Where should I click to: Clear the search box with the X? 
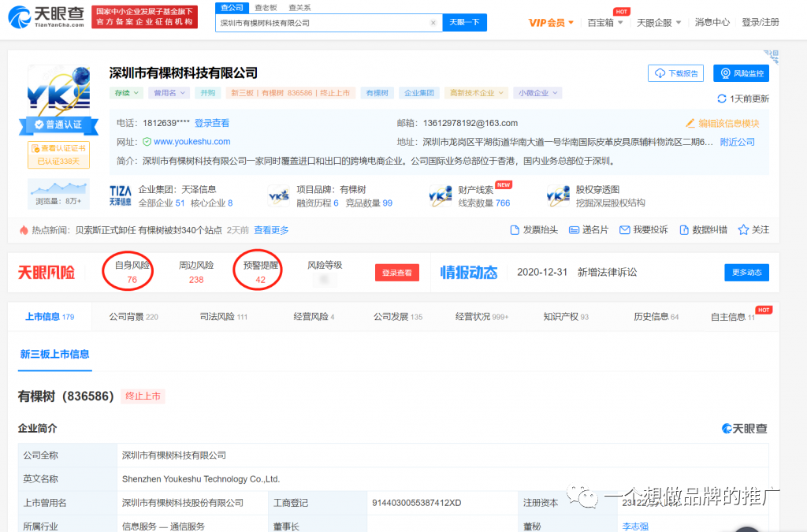point(433,23)
